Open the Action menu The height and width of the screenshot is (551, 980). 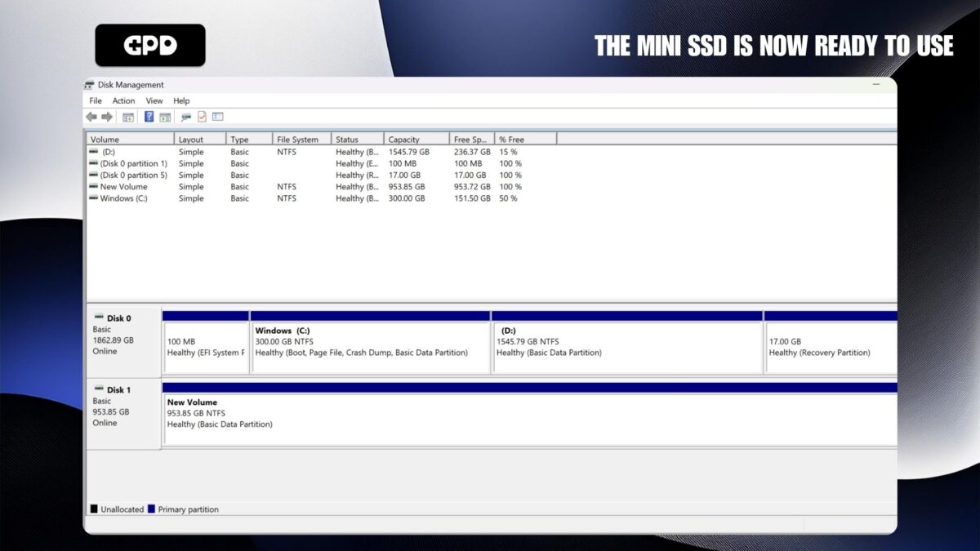pos(123,100)
